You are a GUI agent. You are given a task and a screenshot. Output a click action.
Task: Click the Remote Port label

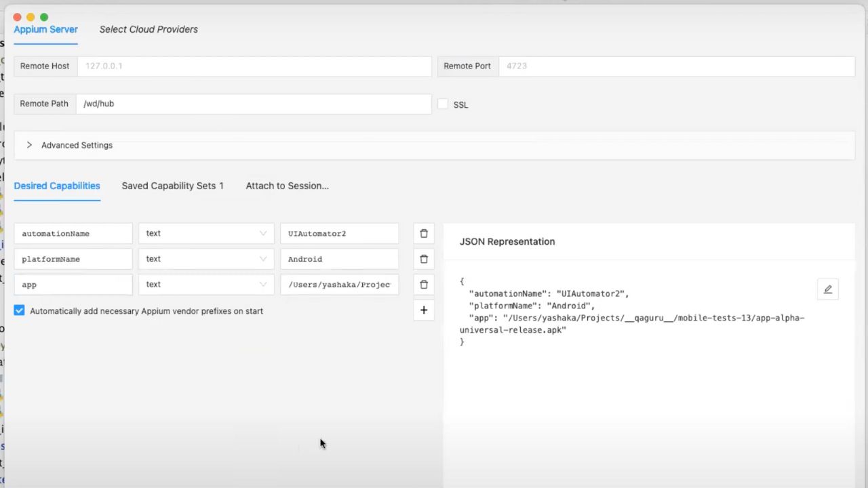point(467,66)
